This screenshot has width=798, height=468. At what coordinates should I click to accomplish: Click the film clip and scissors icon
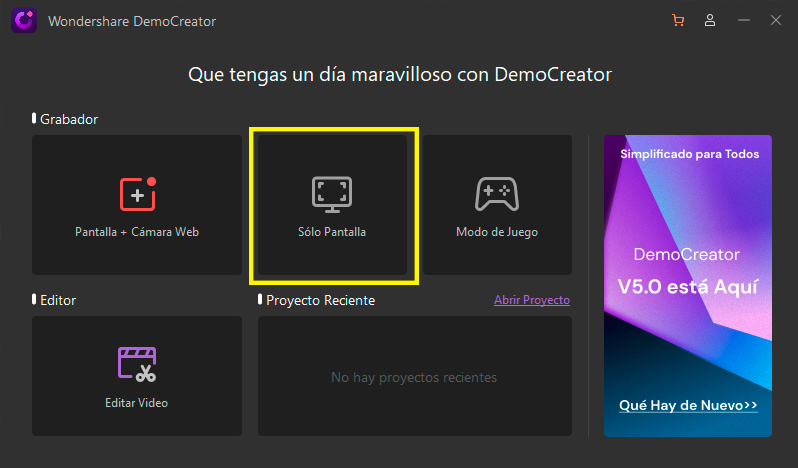point(137,364)
